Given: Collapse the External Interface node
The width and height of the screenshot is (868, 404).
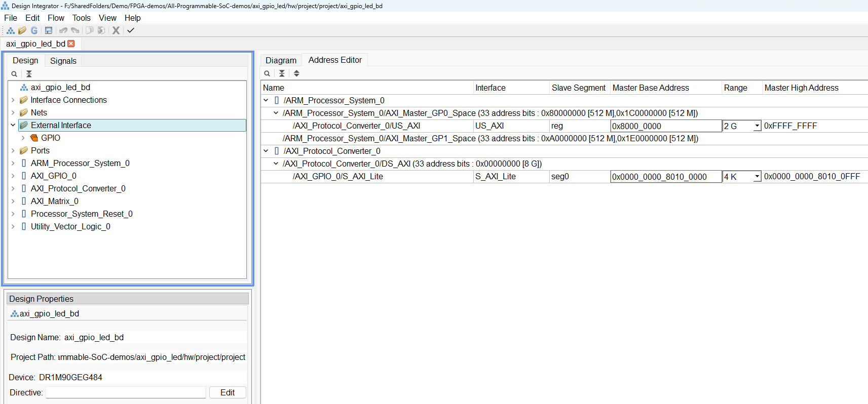Looking at the screenshot, I should click(13, 125).
